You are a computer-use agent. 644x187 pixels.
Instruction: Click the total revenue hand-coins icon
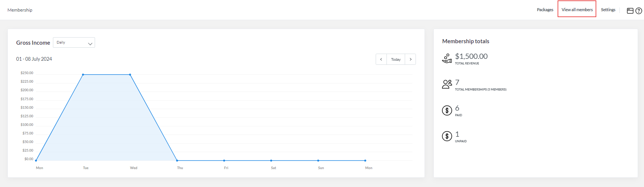click(447, 58)
